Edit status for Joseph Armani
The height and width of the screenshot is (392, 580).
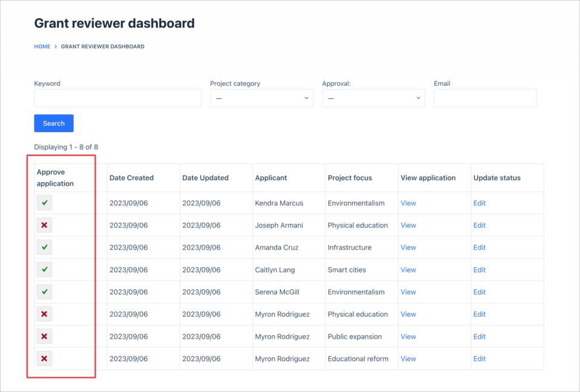479,225
